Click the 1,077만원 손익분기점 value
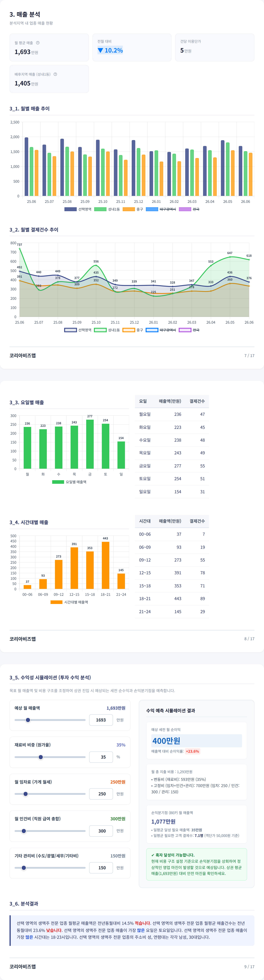The width and height of the screenshot is (264, 980). [x=163, y=821]
